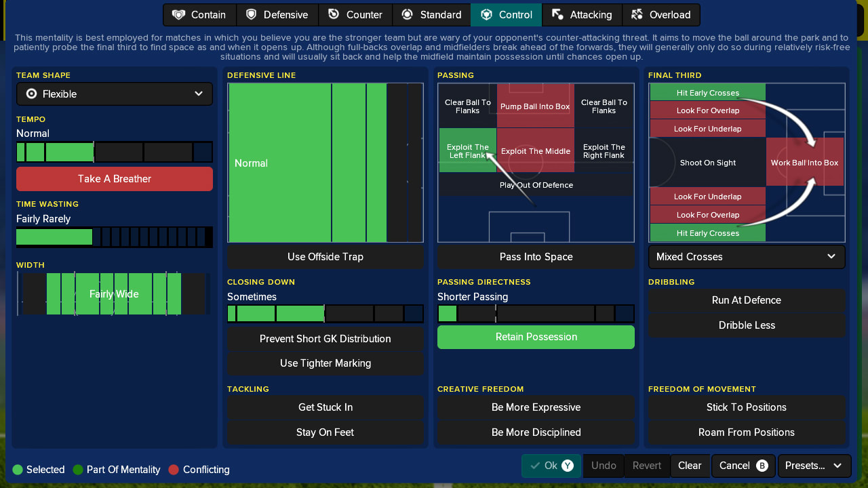Select Exploit The Middle in the passing grid
This screenshot has height=488, width=868.
click(535, 150)
